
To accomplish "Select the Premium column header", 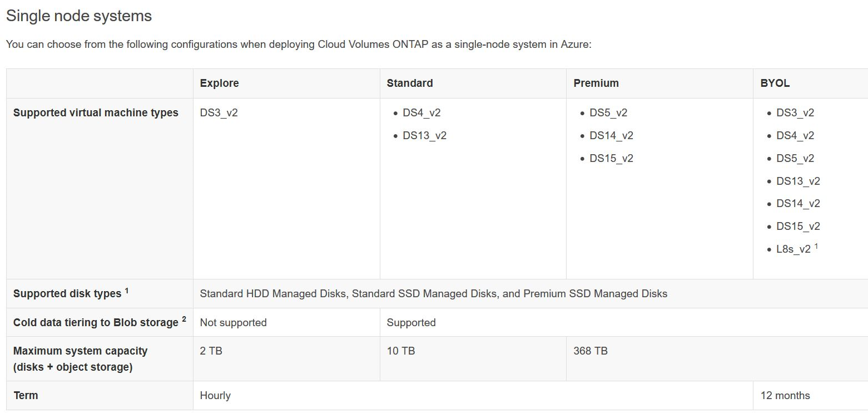I will click(596, 83).
